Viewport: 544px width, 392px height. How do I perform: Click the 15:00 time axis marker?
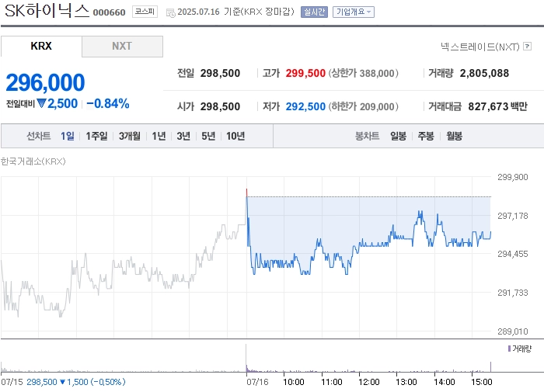pos(482,382)
